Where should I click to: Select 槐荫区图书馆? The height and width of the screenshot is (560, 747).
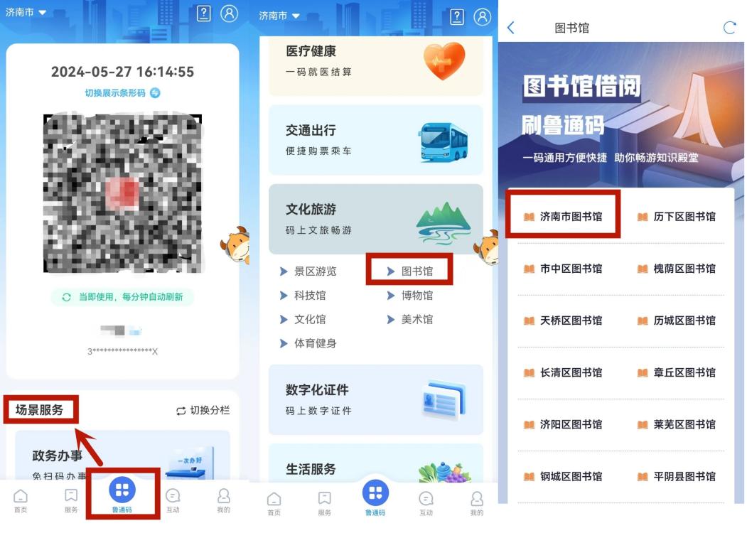pos(677,269)
